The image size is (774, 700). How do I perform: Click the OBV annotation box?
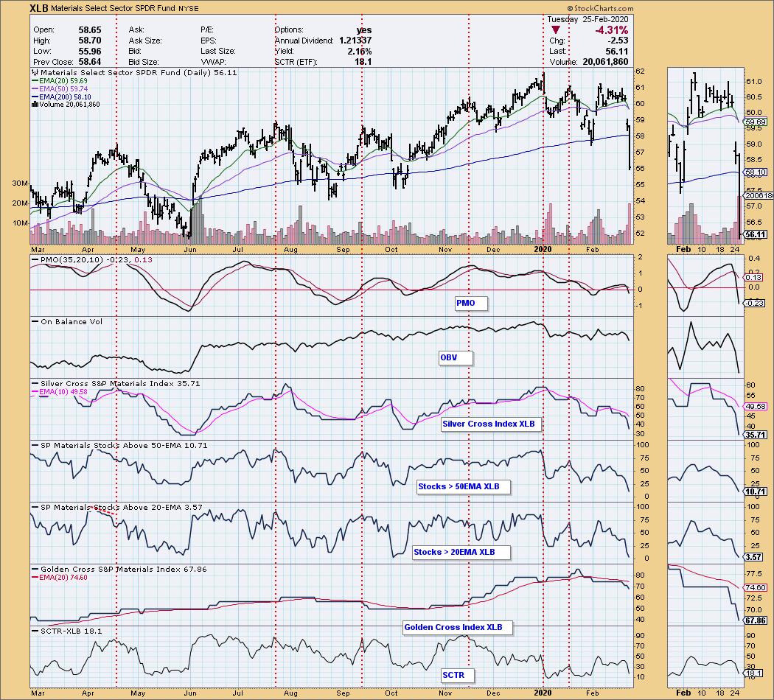(x=456, y=358)
